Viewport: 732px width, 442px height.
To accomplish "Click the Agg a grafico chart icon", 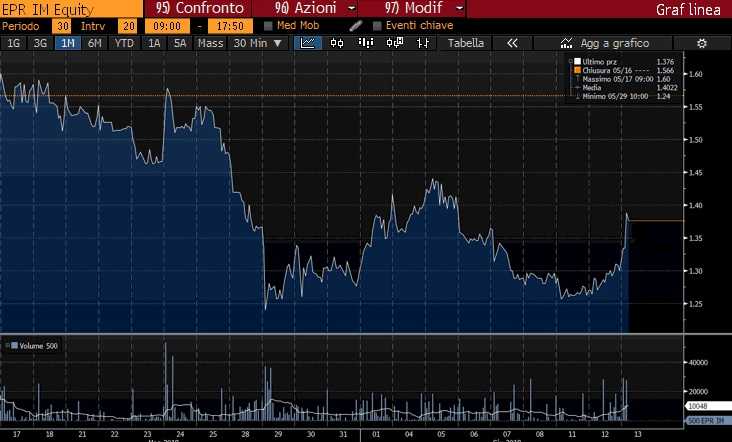I will (x=566, y=43).
